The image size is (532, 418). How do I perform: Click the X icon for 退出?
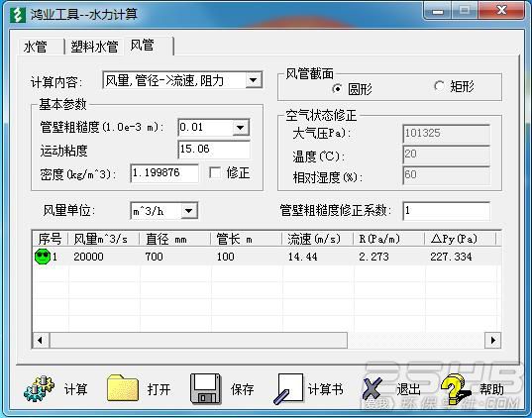(x=372, y=389)
